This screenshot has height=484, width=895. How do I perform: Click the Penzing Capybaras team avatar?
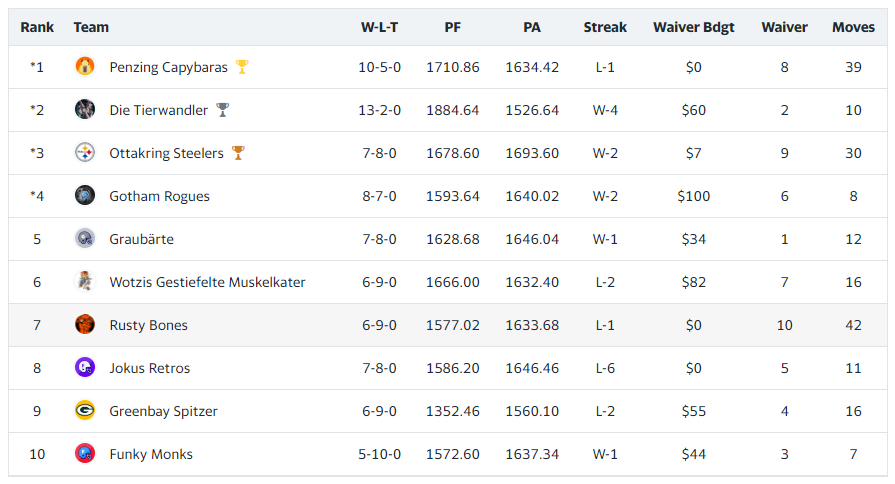[x=85, y=66]
